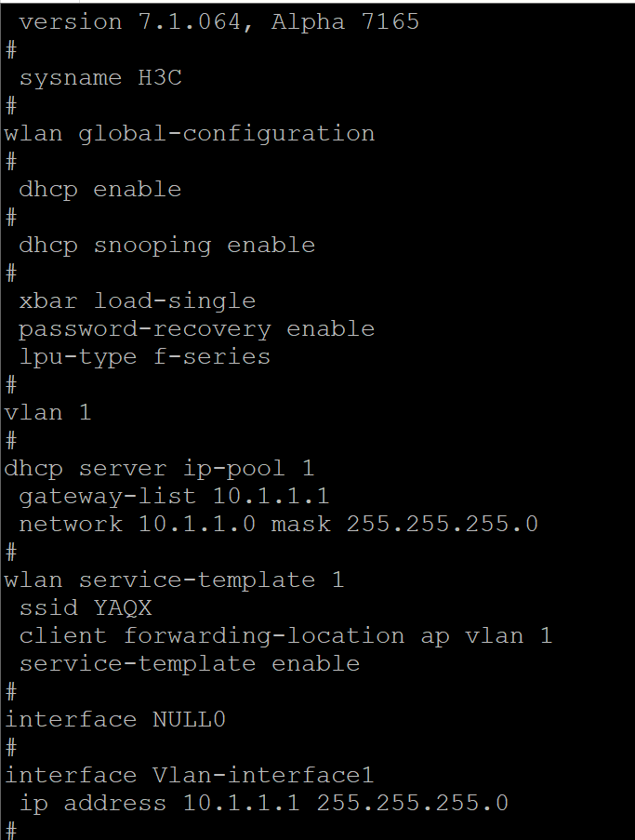Click the wlan global-configuration line

(x=190, y=133)
